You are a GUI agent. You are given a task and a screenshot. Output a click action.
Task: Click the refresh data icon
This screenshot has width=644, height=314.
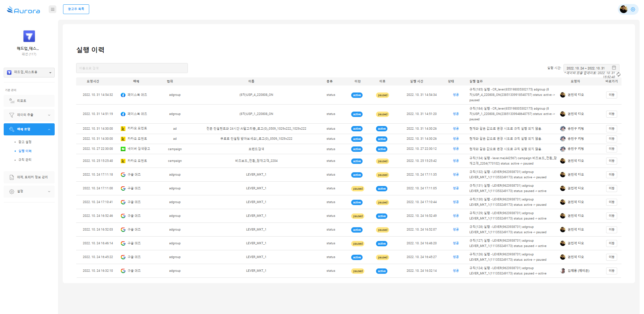[x=619, y=74]
